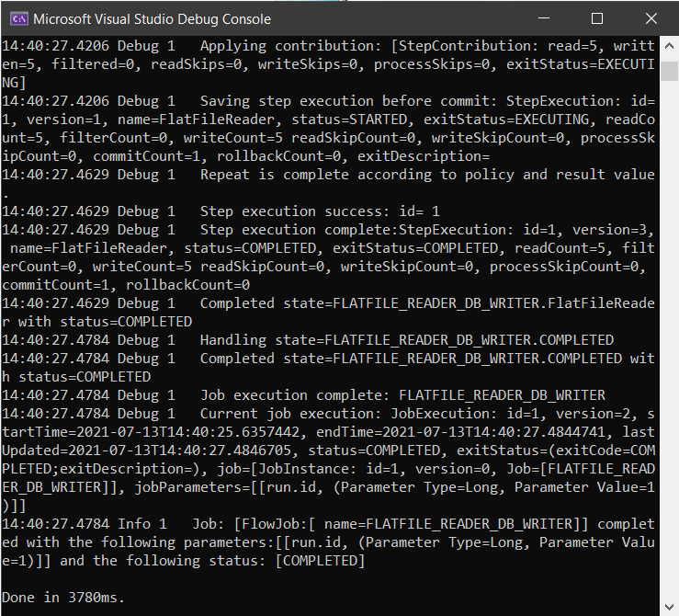Maximize the Debug Console window

597,18
